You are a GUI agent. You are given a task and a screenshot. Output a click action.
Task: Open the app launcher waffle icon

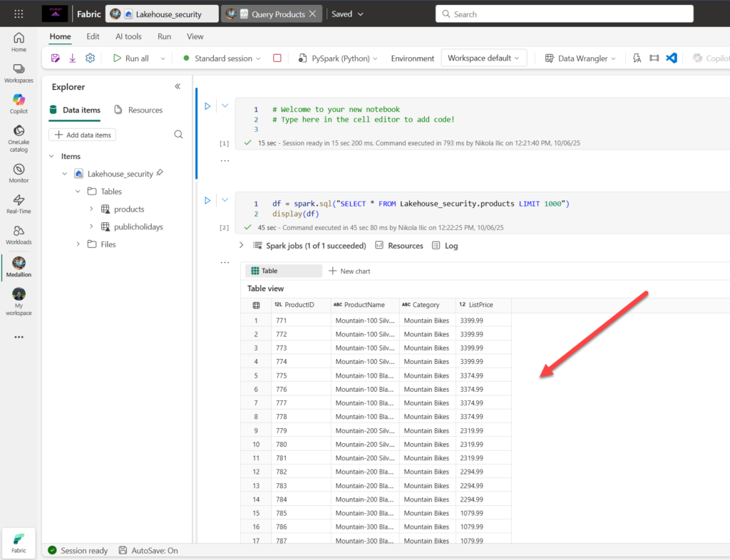[19, 14]
